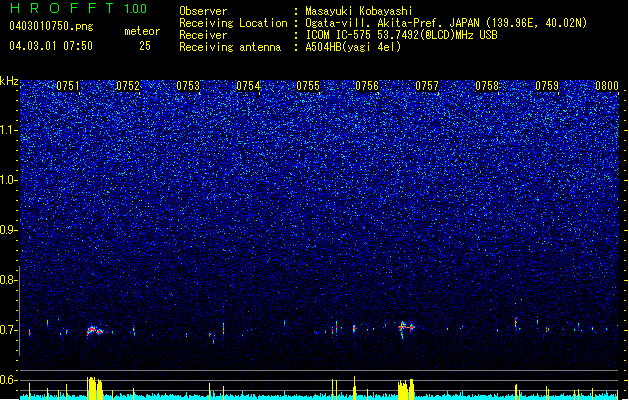
Task: Select the file name 0403010750.png
Action: coord(51,26)
